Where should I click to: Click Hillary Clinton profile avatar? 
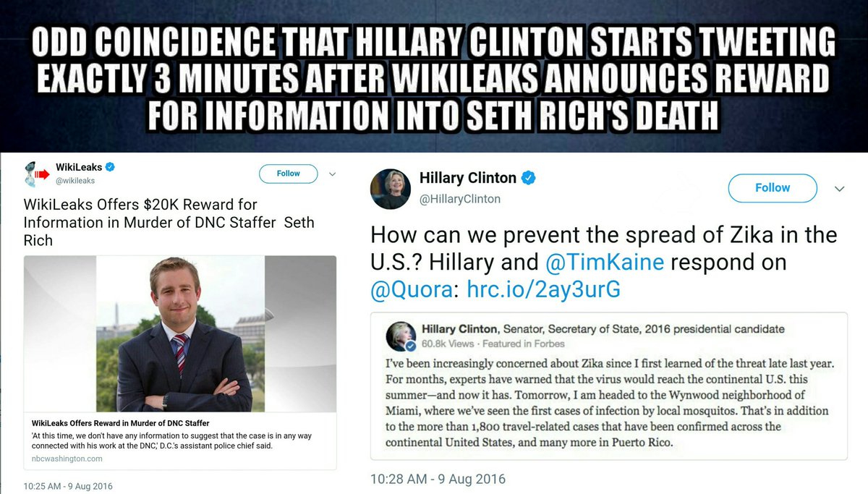[391, 189]
